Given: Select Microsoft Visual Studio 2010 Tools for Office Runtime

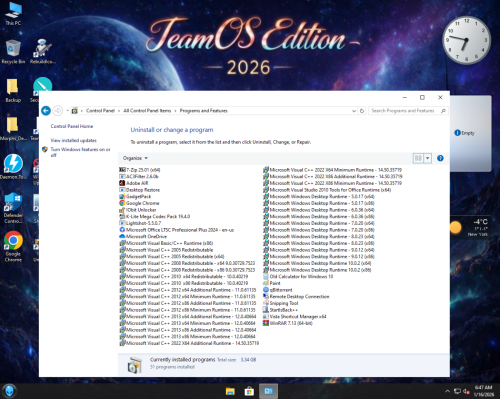Looking at the screenshot, I should coord(327,190).
